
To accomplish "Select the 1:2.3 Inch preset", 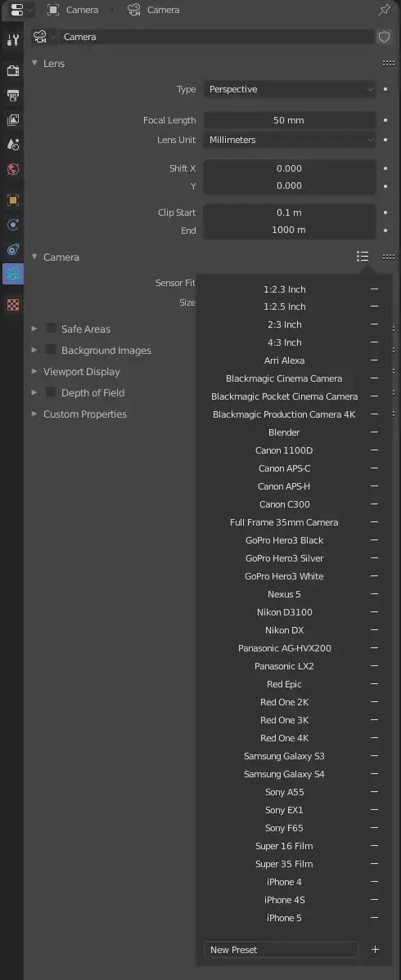I will [x=284, y=289].
